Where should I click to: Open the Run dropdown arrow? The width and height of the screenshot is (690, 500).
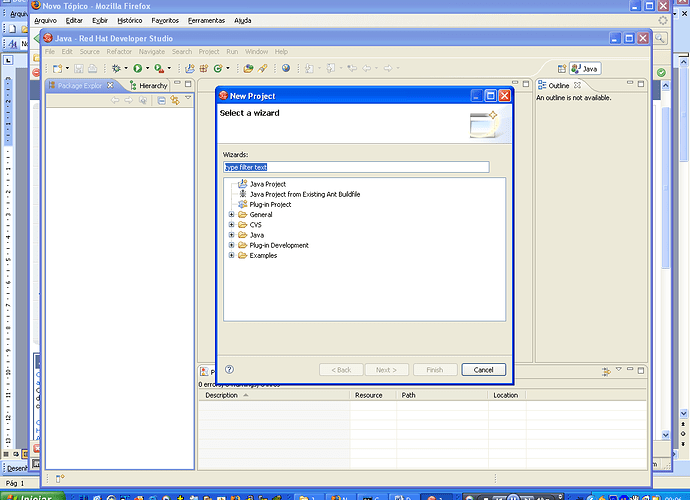[147, 68]
